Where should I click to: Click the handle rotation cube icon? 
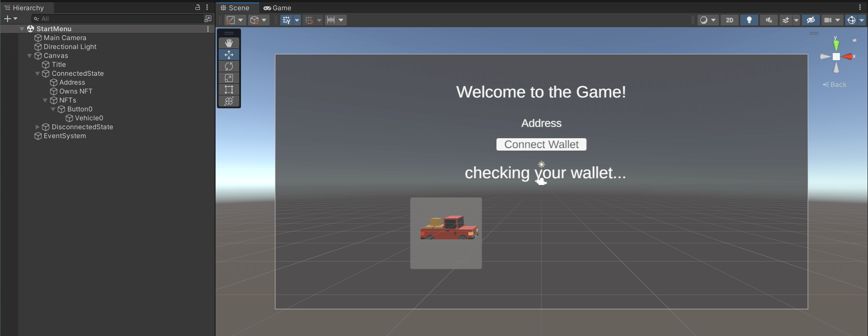pyautogui.click(x=254, y=20)
